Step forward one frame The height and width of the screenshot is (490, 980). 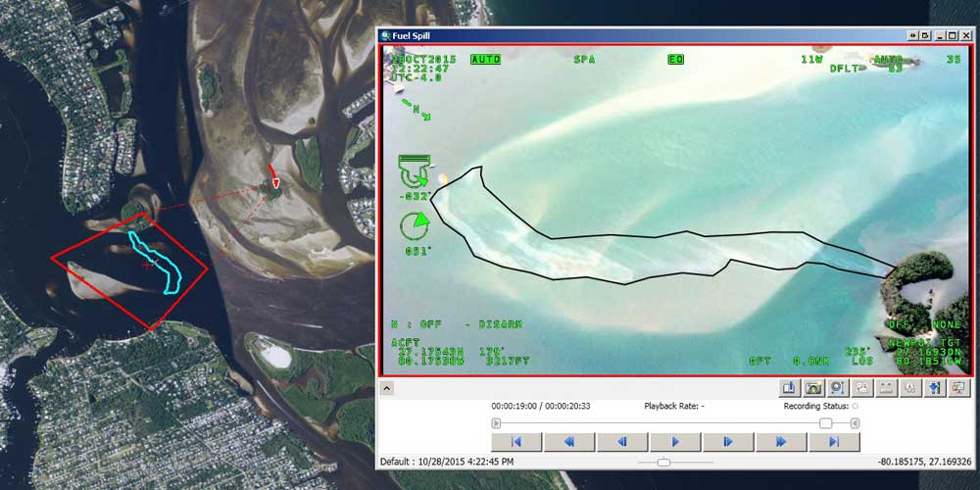(x=728, y=442)
